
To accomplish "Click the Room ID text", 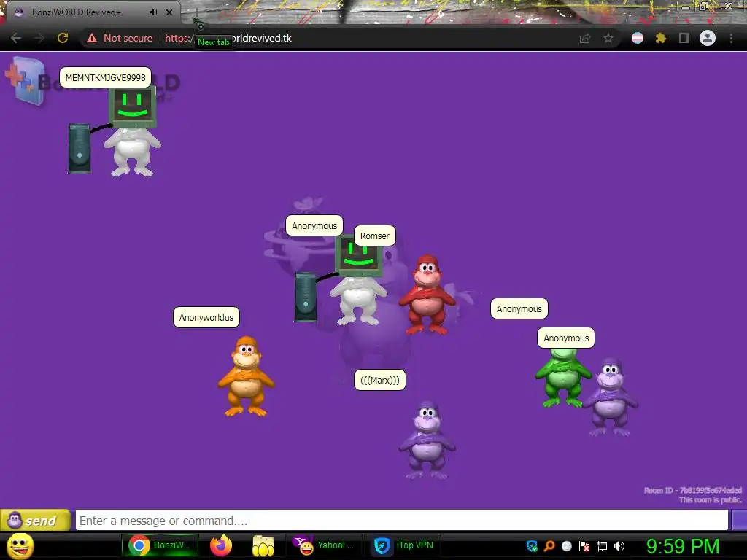I will [x=693, y=490].
